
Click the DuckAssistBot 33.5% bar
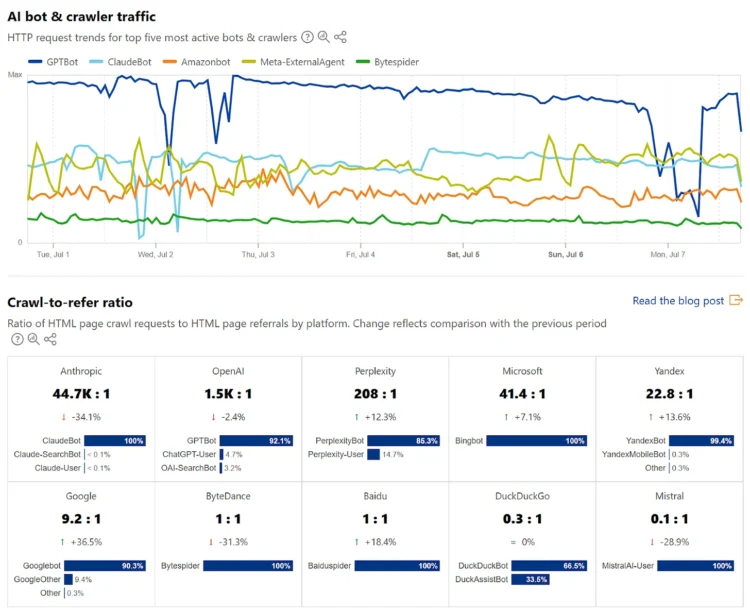(521, 579)
